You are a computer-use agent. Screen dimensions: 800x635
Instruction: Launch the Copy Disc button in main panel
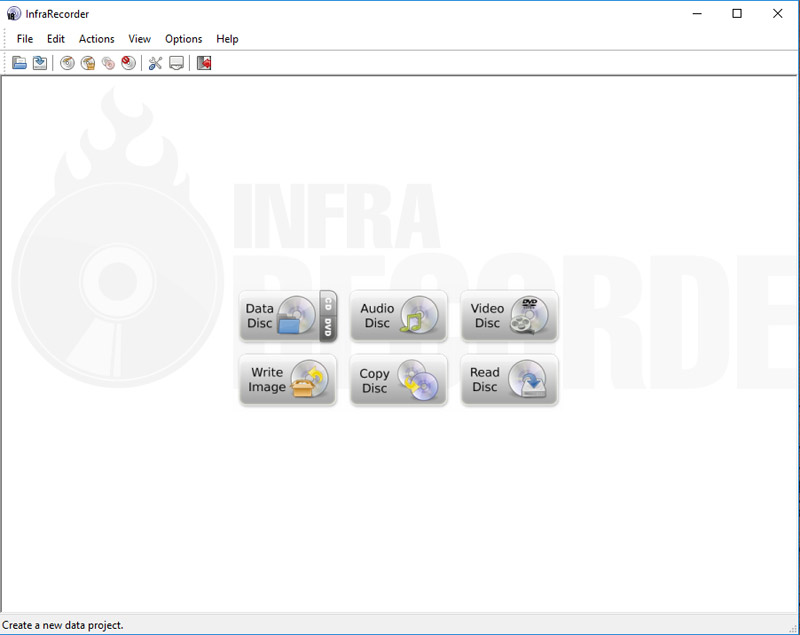point(398,380)
